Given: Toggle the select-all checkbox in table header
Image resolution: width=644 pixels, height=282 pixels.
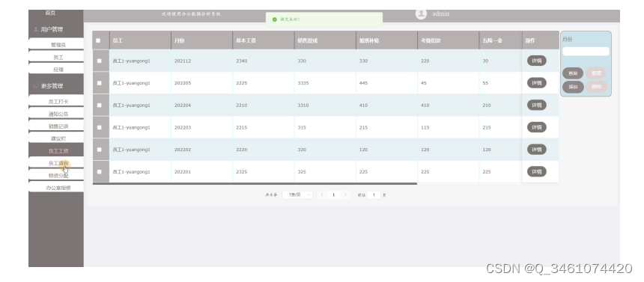Looking at the screenshot, I should [x=98, y=40].
